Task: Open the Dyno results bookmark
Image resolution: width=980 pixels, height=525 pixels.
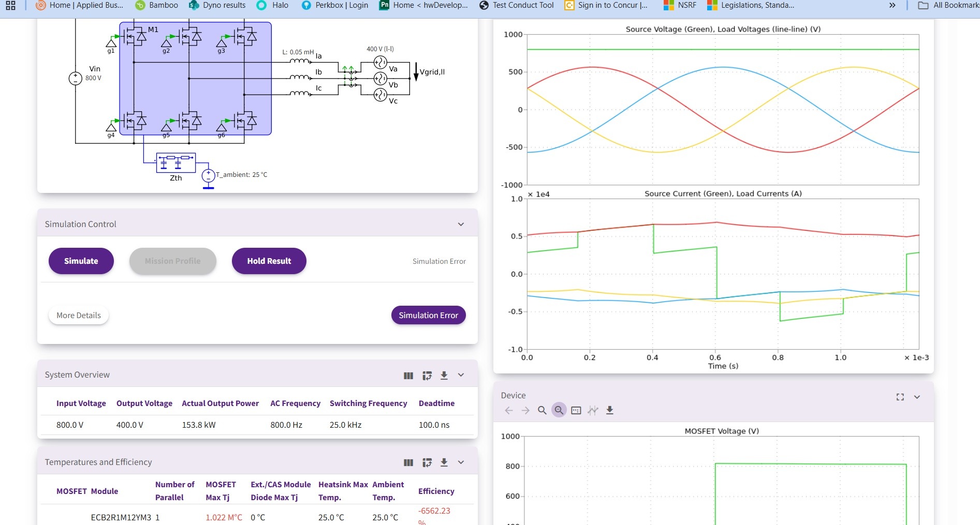Action: pos(217,5)
